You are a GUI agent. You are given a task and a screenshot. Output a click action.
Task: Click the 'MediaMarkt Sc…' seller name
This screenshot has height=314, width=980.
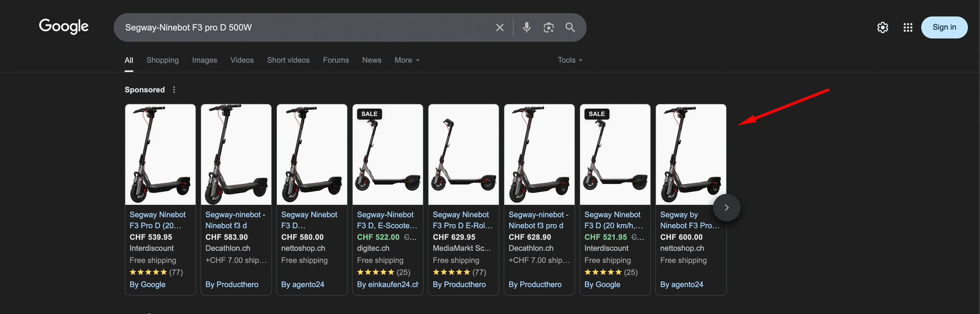(462, 248)
